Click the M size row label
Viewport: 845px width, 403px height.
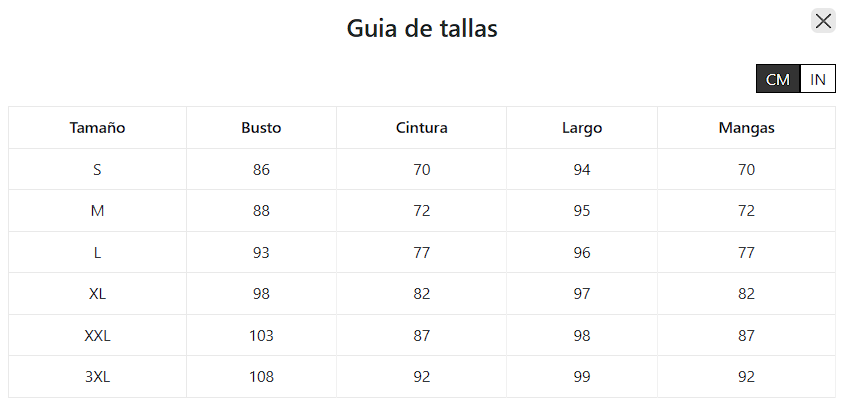pos(97,211)
